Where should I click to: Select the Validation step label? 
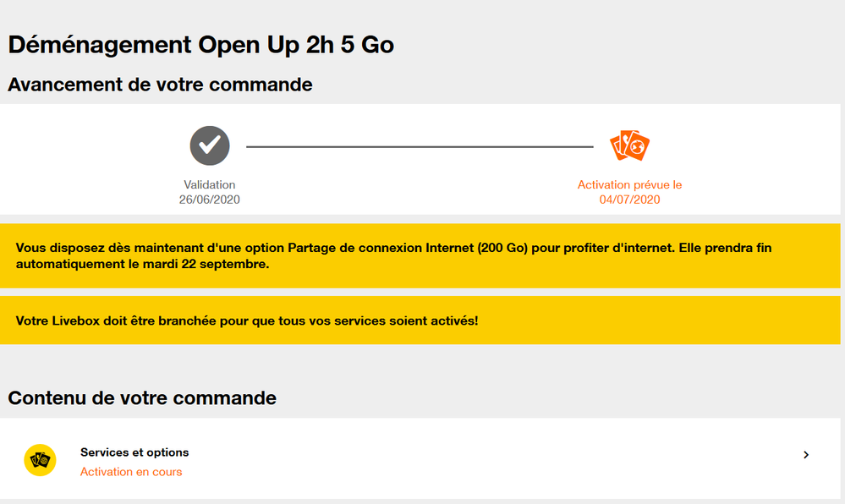[x=210, y=184]
